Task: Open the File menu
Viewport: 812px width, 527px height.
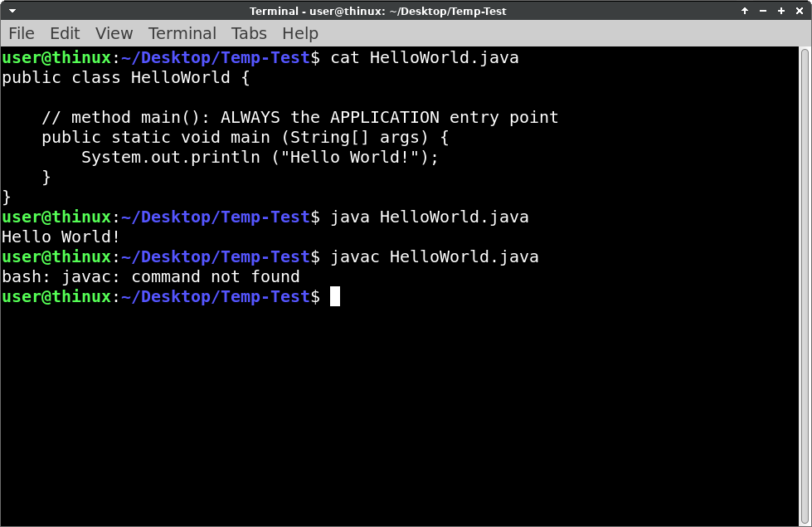Action: tap(22, 34)
